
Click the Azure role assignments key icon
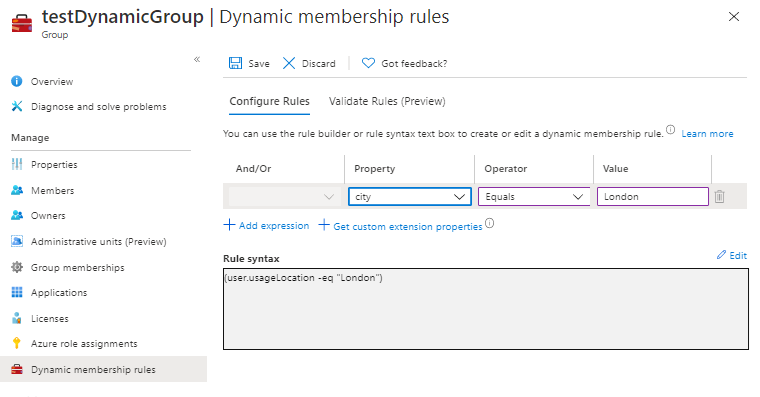[x=16, y=343]
